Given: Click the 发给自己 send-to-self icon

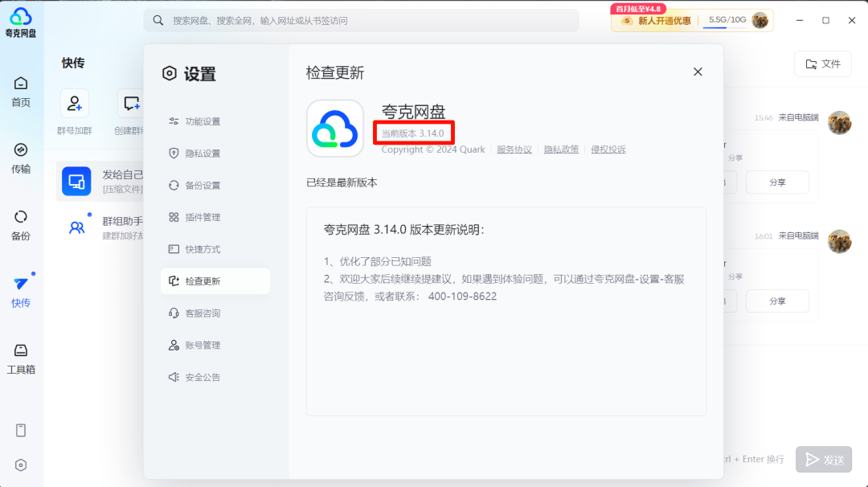Looking at the screenshot, I should click(x=76, y=181).
